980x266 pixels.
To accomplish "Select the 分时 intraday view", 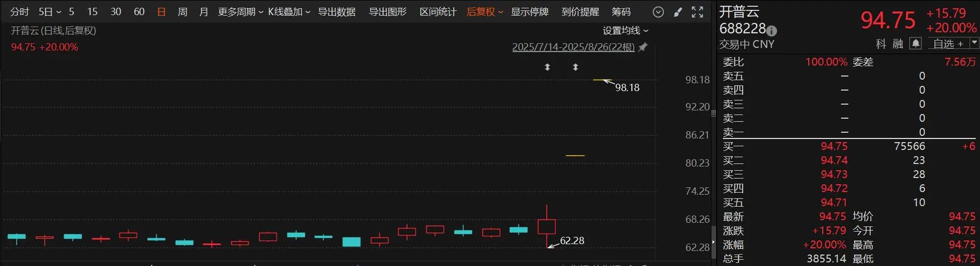I will tap(20, 11).
